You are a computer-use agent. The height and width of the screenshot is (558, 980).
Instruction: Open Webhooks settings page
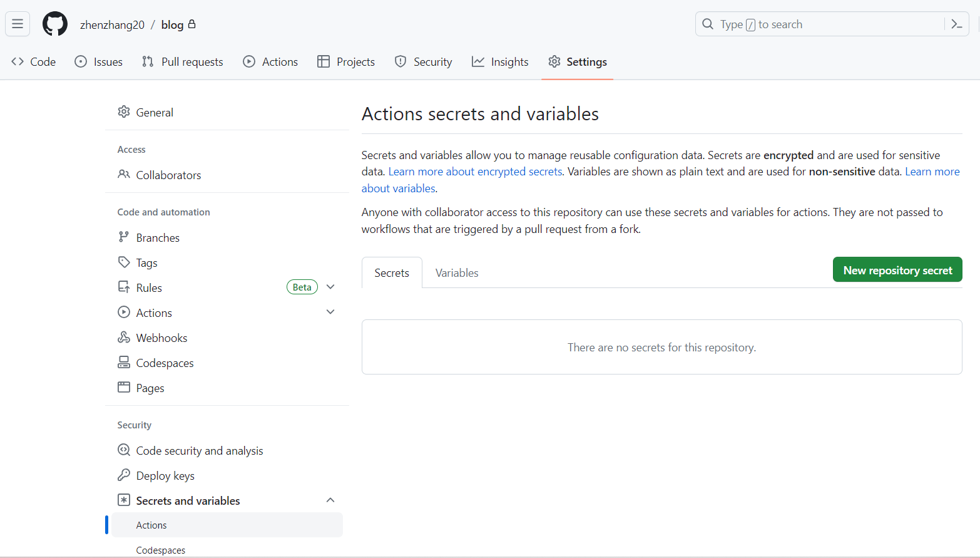pos(161,338)
